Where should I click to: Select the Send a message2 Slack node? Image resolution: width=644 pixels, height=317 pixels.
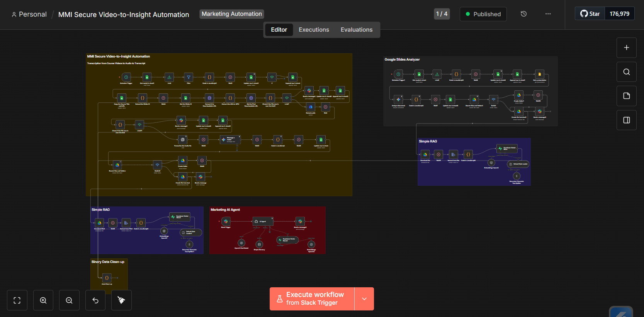pos(300,221)
